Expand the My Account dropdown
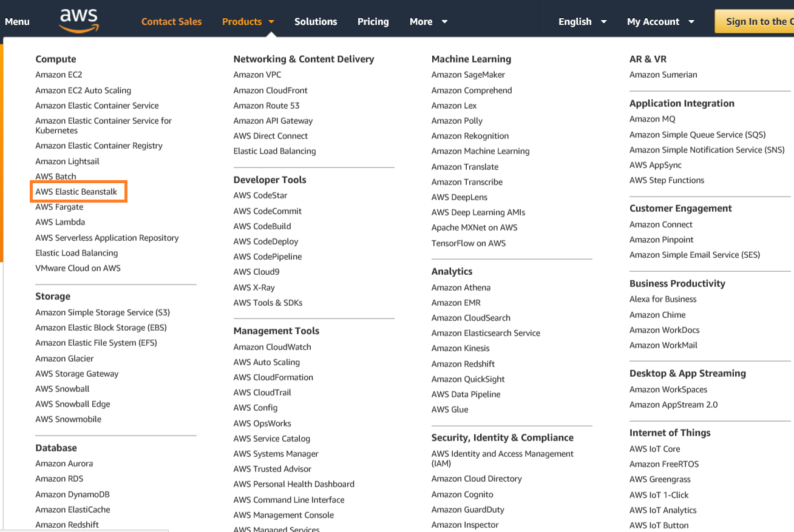 [660, 21]
